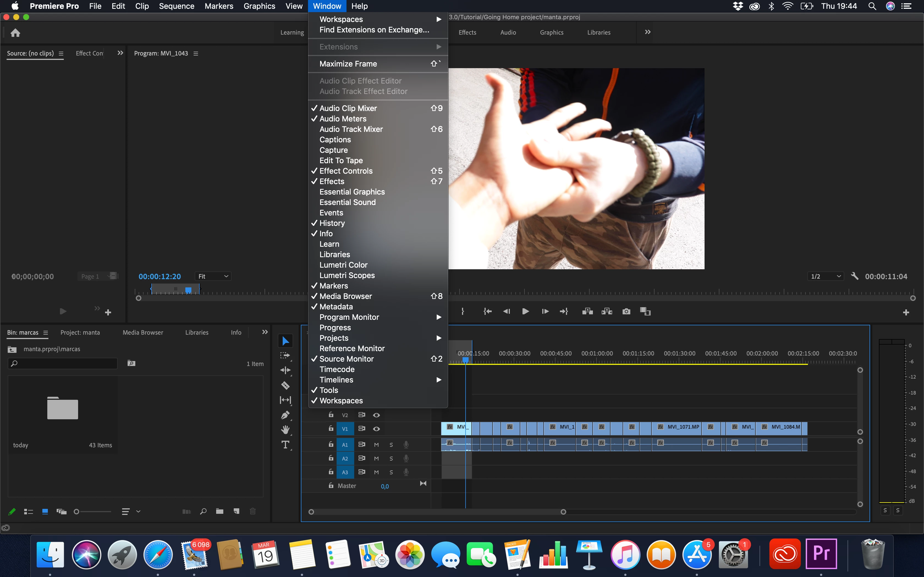Click the Export Frame camera icon
This screenshot has width=924, height=577.
[x=626, y=311]
